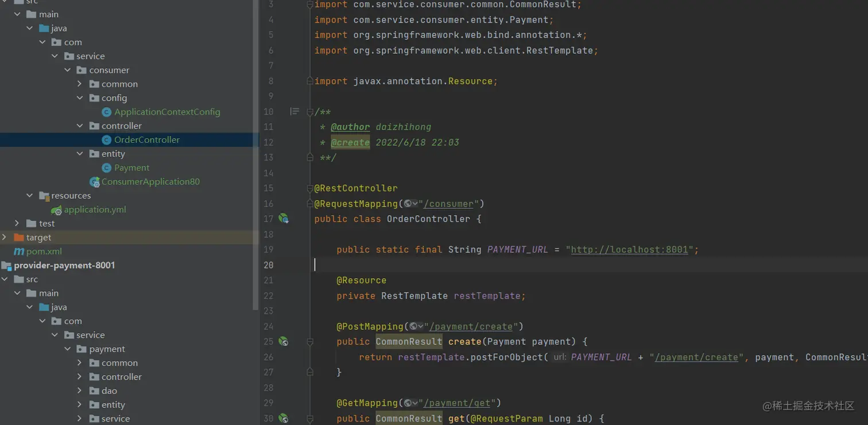Fold the create method at line 25
Image resolution: width=868 pixels, height=425 pixels.
(x=310, y=341)
